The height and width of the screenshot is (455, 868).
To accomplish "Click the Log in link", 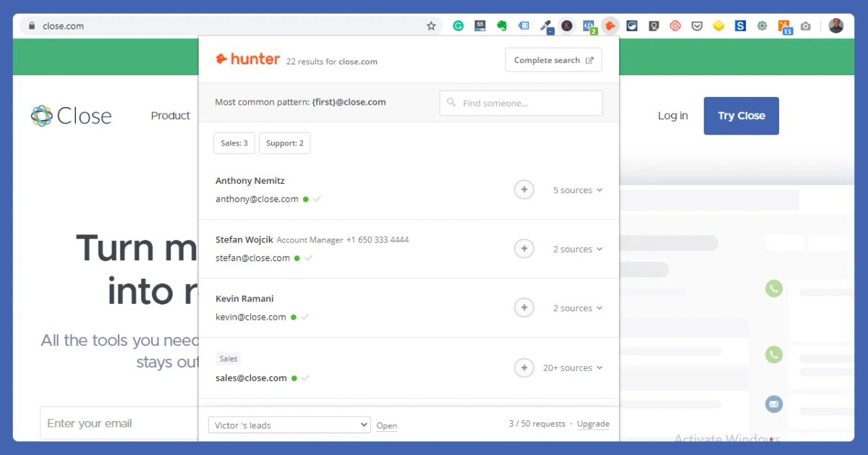I will coord(673,116).
